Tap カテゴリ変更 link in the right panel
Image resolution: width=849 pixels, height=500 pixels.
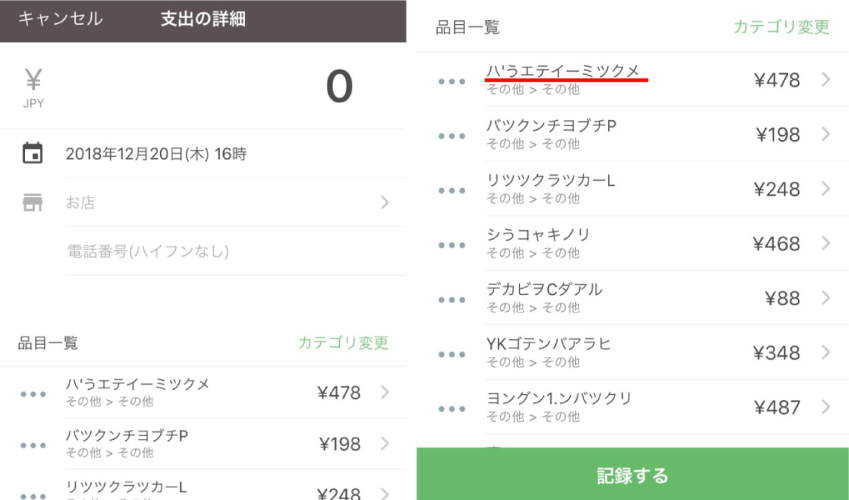(x=781, y=27)
